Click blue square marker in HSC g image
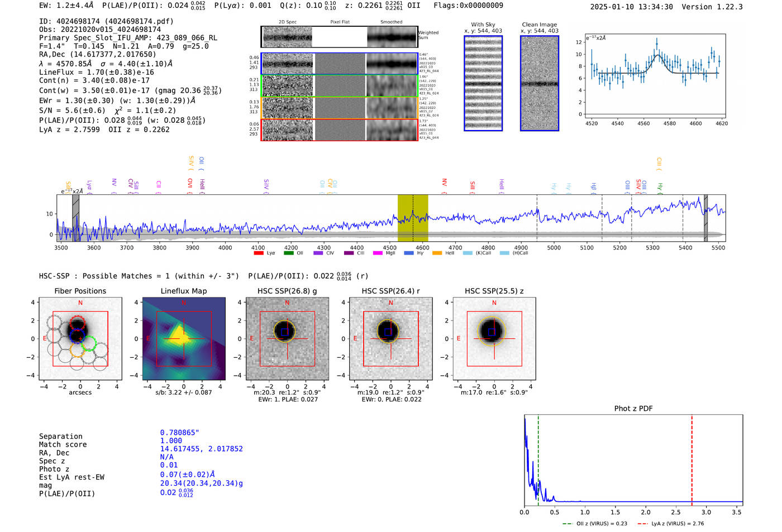 (285, 332)
